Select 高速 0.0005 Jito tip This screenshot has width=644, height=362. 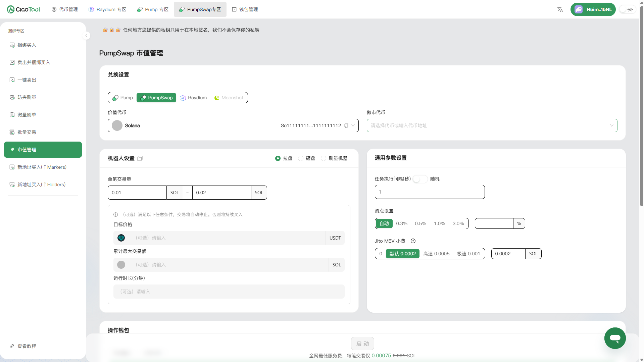point(436,254)
